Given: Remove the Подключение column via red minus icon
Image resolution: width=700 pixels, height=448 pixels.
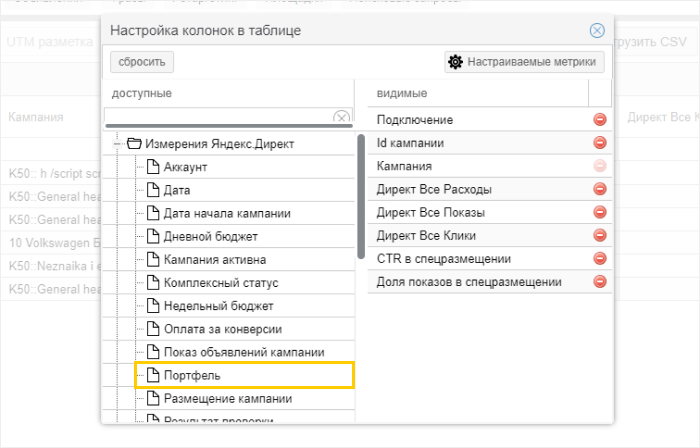Looking at the screenshot, I should tap(600, 120).
